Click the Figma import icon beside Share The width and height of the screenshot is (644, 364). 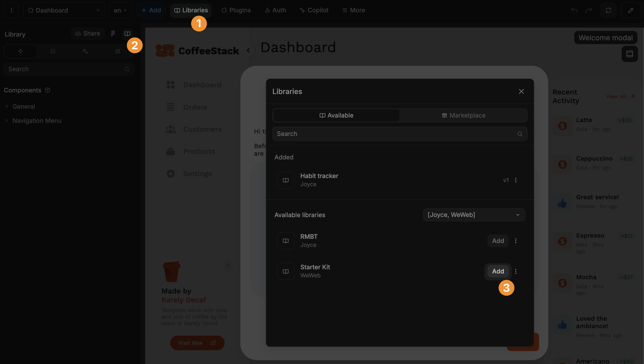coord(113,33)
